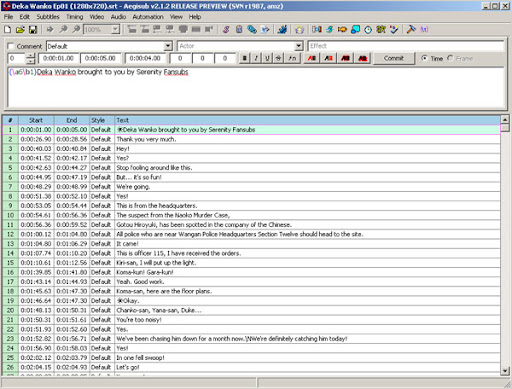This screenshot has width=512, height=389.
Task: Select the Time radio button
Action: pos(424,58)
